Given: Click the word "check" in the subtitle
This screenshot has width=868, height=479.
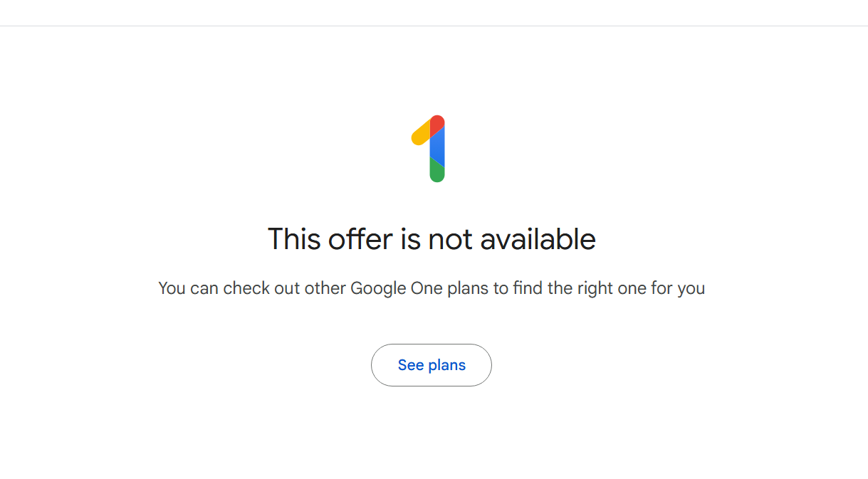Looking at the screenshot, I should pyautogui.click(x=244, y=288).
